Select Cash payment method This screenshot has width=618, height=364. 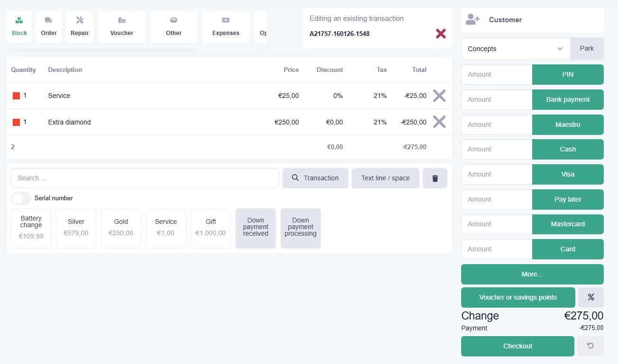tap(567, 150)
